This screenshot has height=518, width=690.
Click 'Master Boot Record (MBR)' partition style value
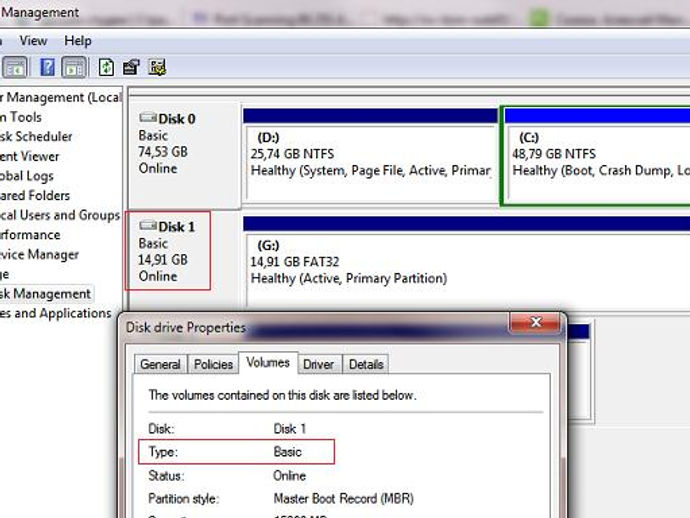[x=344, y=499]
